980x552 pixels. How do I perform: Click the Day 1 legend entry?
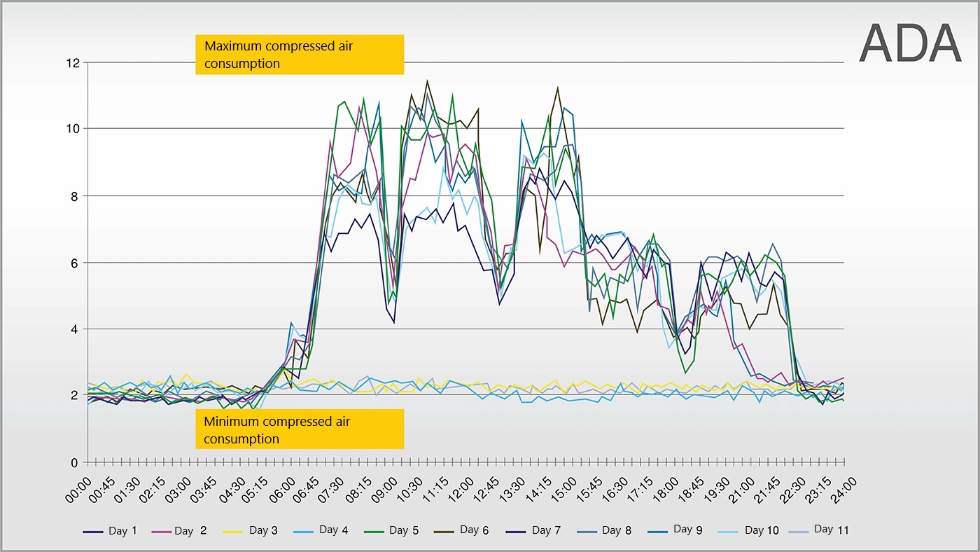[118, 531]
